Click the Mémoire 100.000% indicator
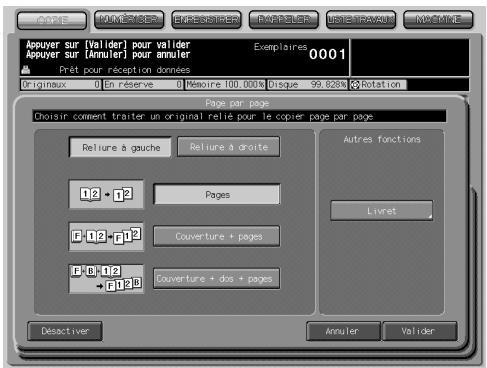The height and width of the screenshot is (368, 487). click(225, 85)
